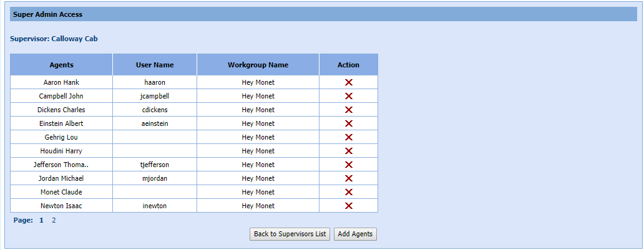Viewport: 644px width, 250px height.
Task: Click the remove icon for Dickens Charles
Action: [349, 110]
